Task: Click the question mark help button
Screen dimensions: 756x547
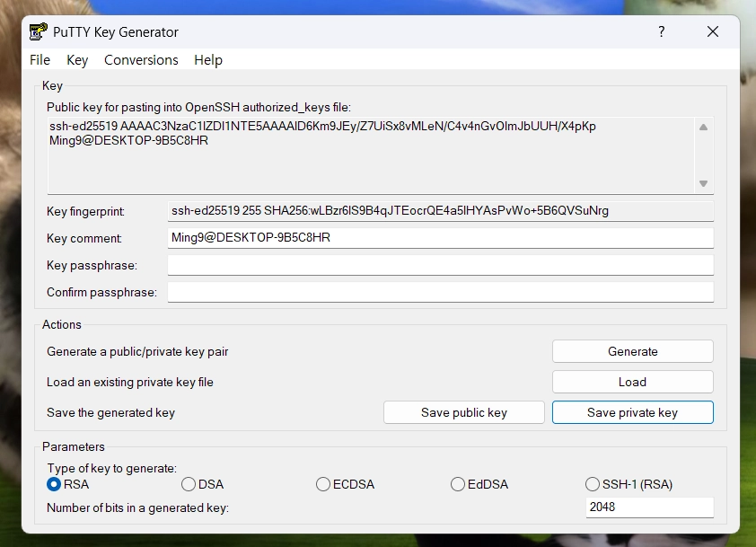Action: point(662,31)
